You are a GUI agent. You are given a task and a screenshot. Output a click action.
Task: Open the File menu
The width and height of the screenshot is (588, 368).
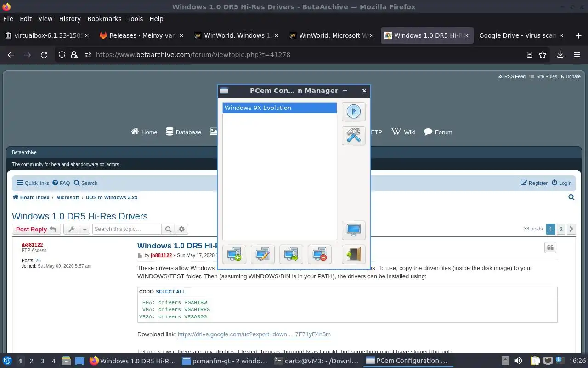click(x=8, y=19)
